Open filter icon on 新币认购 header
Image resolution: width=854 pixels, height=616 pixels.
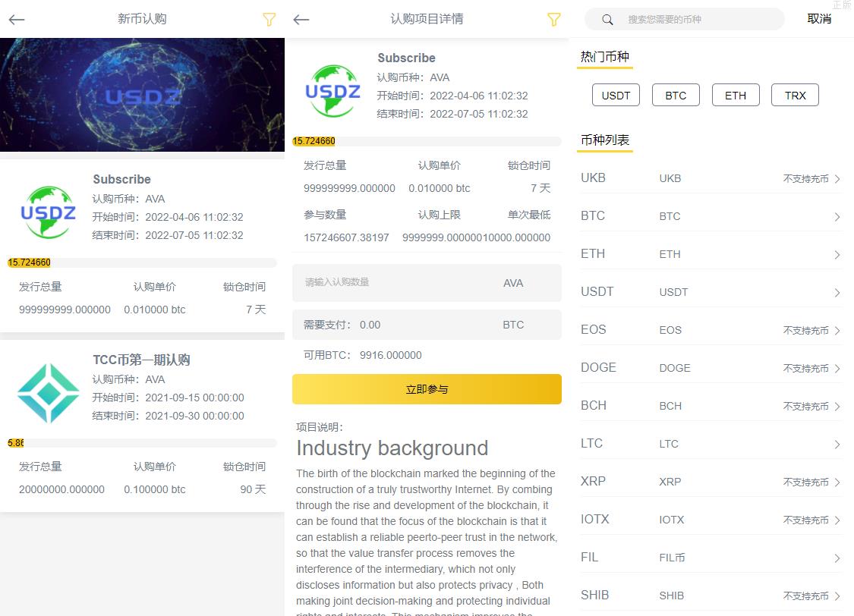[x=269, y=20]
